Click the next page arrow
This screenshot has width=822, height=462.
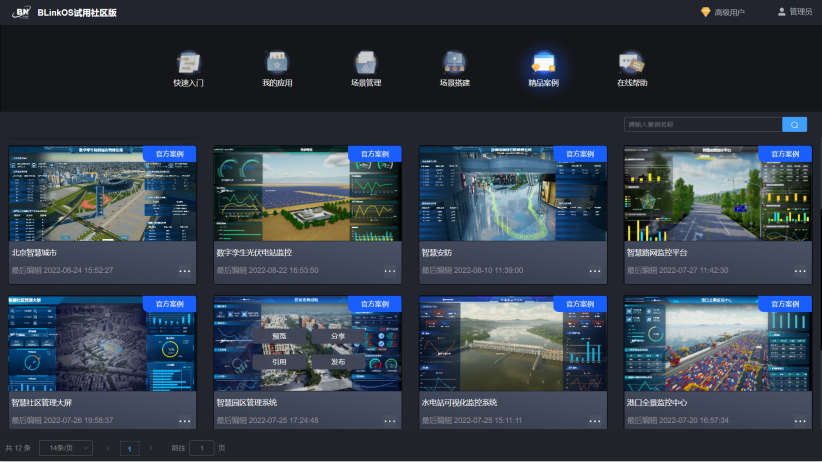click(151, 448)
